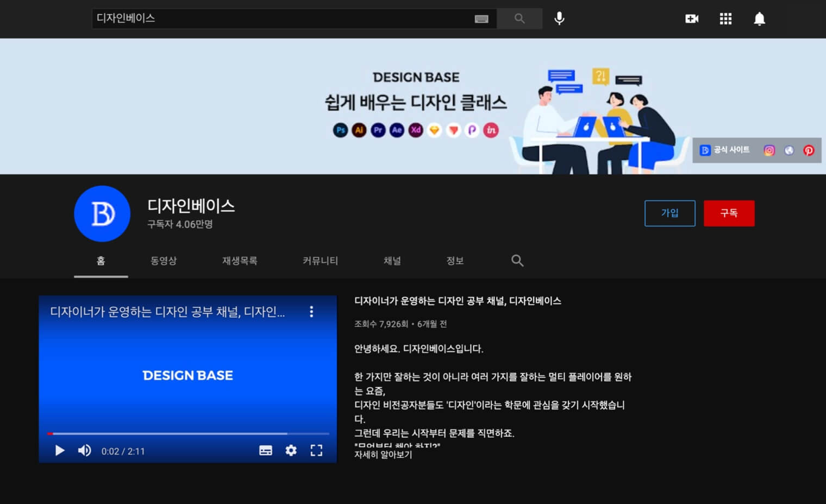Viewport: 826px width, 504px height.
Task: Click the 0:02 / 2:11 time display
Action: pyautogui.click(x=123, y=451)
